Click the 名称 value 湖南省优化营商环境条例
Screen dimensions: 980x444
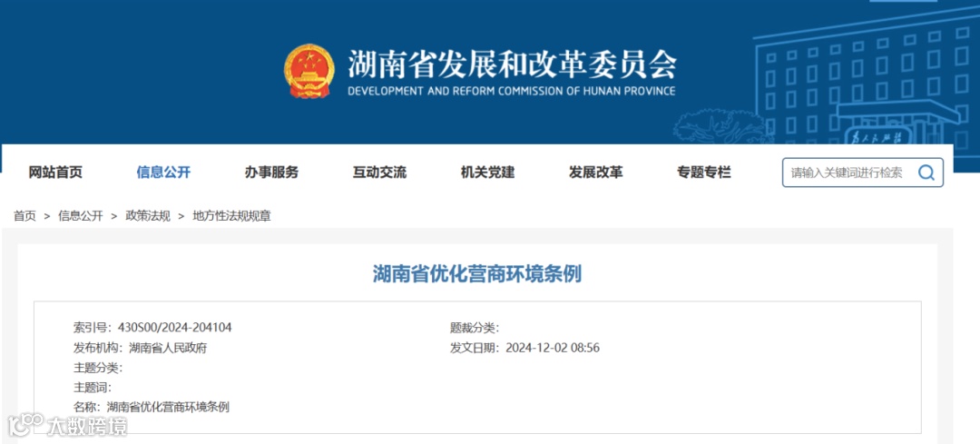(x=168, y=407)
